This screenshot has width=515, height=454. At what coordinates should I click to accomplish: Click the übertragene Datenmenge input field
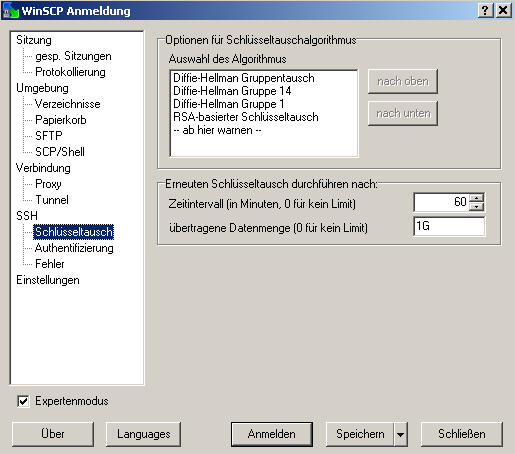449,226
